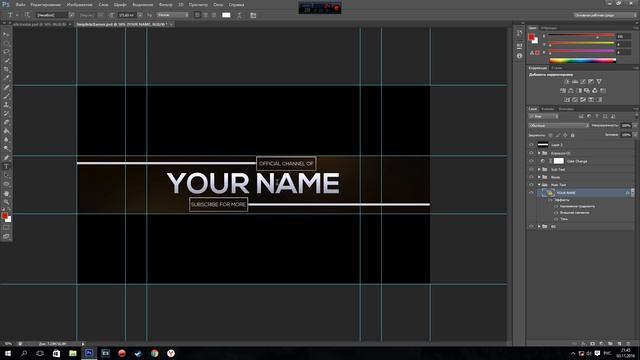This screenshot has height=360, width=640.
Task: Select the Ellipse shape tool
Action: 6,184
